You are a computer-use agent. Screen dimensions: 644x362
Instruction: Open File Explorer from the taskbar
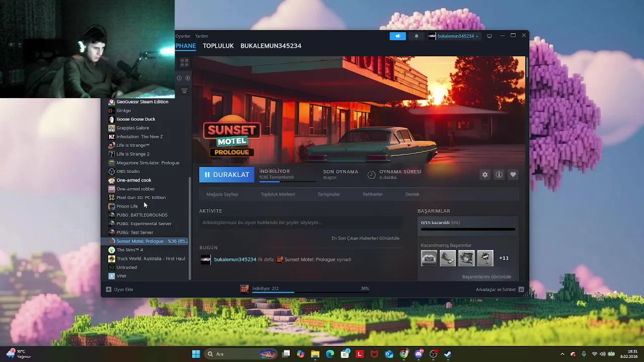315,354
